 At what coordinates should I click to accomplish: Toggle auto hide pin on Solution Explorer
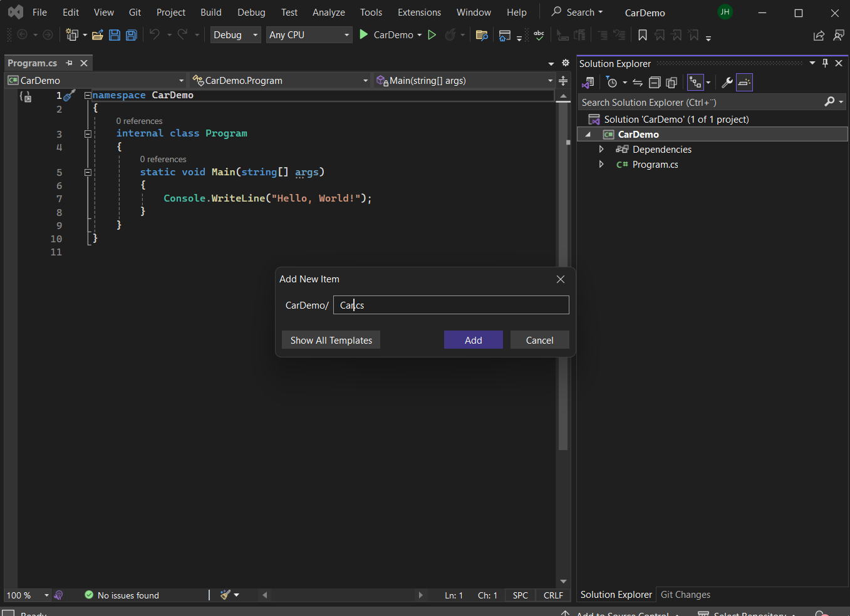coord(825,63)
